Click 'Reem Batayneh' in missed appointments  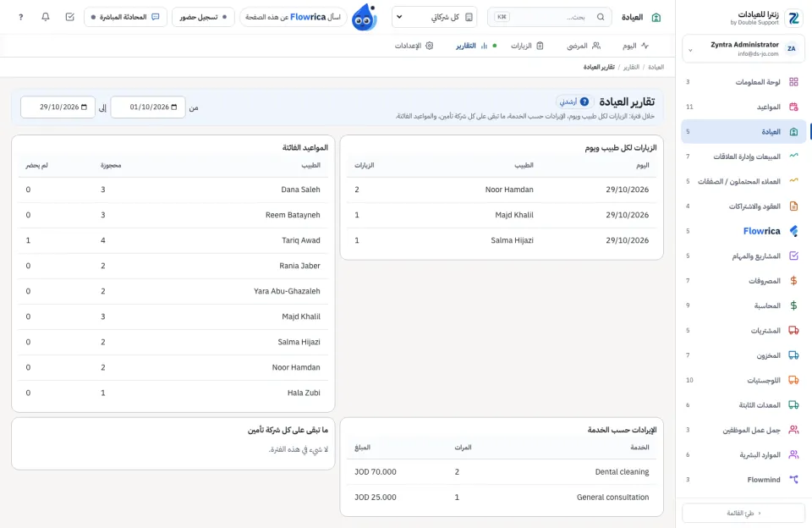pyautogui.click(x=293, y=215)
